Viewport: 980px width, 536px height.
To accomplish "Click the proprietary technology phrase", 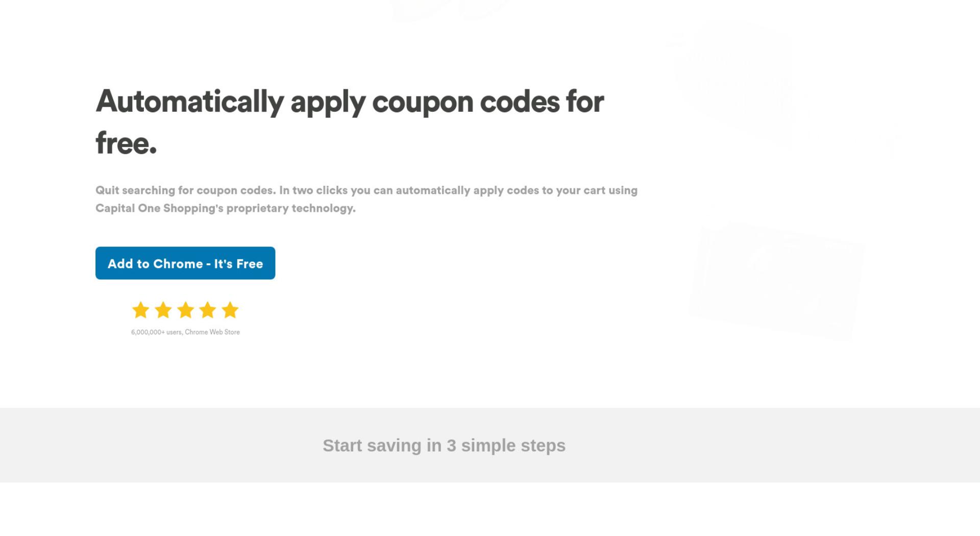I will coord(291,208).
